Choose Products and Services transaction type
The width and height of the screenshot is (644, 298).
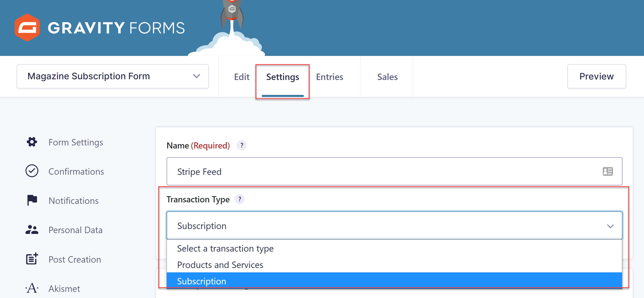pyautogui.click(x=220, y=265)
